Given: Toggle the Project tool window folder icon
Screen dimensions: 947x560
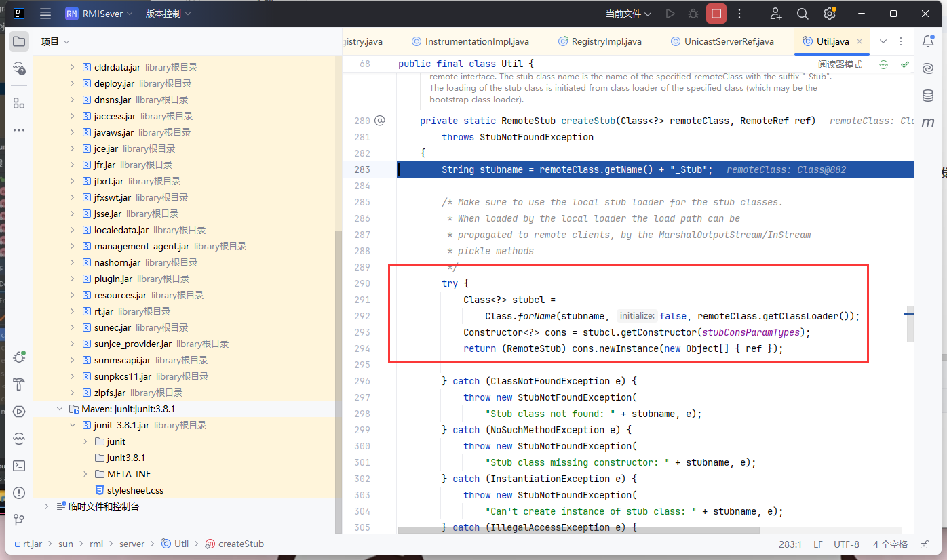Looking at the screenshot, I should pyautogui.click(x=19, y=41).
